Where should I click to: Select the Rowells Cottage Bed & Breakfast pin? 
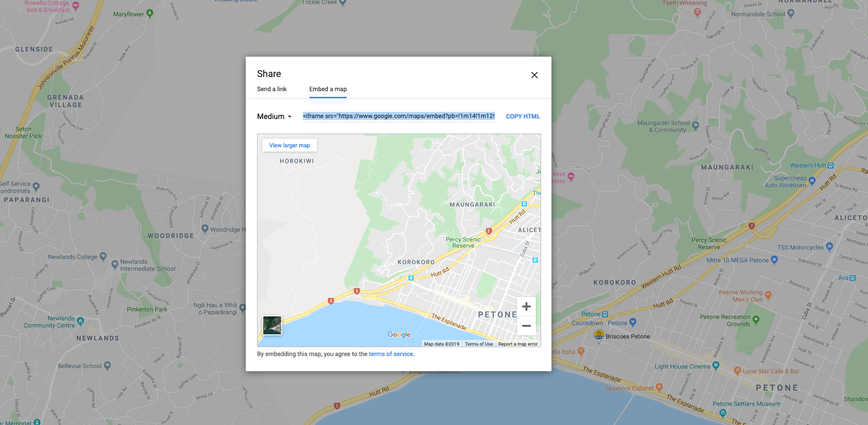point(75,6)
